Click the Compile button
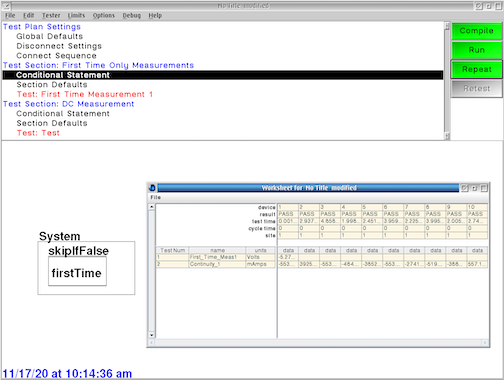The height and width of the screenshot is (380, 504). coord(476,31)
